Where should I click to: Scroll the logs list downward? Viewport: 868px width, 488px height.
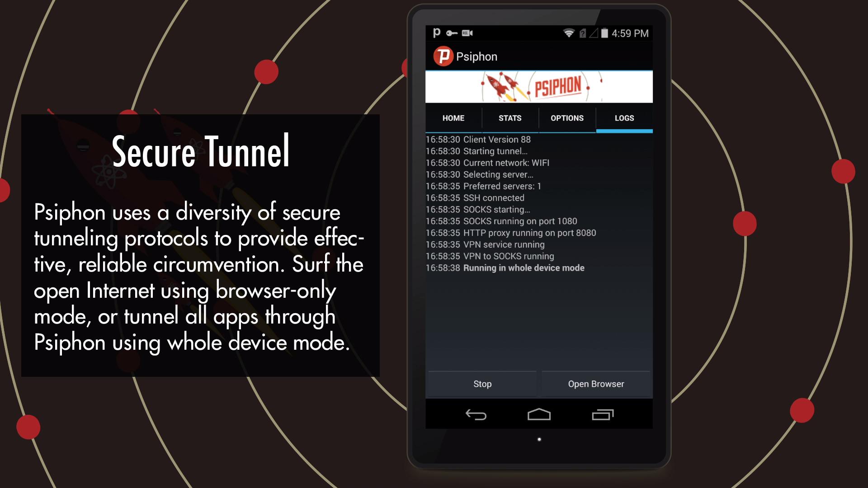coord(539,250)
